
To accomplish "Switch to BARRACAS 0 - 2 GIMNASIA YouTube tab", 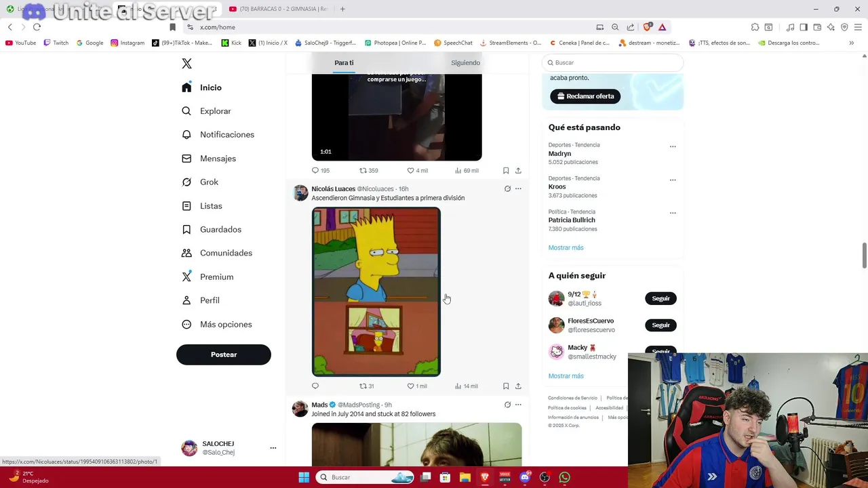I will coord(278,9).
